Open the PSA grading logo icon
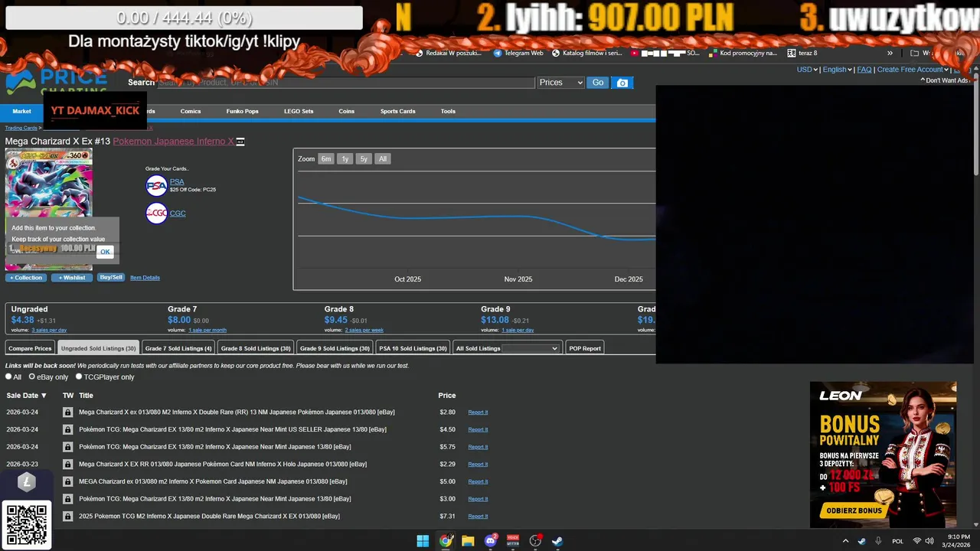Image resolution: width=980 pixels, height=551 pixels. pyautogui.click(x=156, y=186)
